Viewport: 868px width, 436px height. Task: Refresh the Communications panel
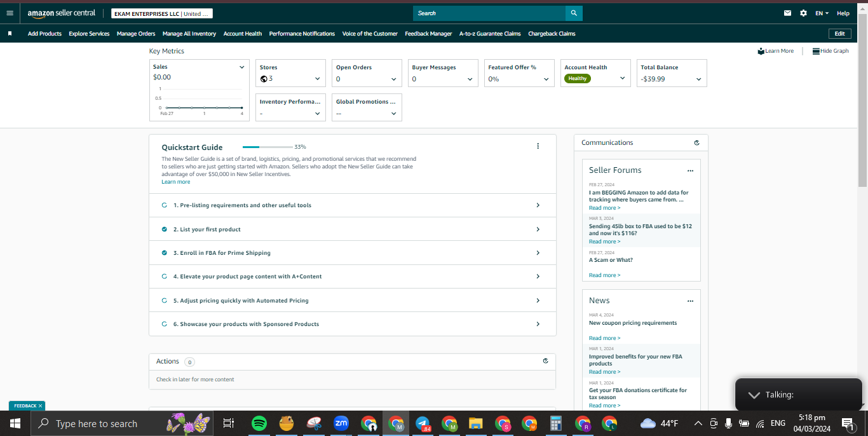(x=696, y=143)
